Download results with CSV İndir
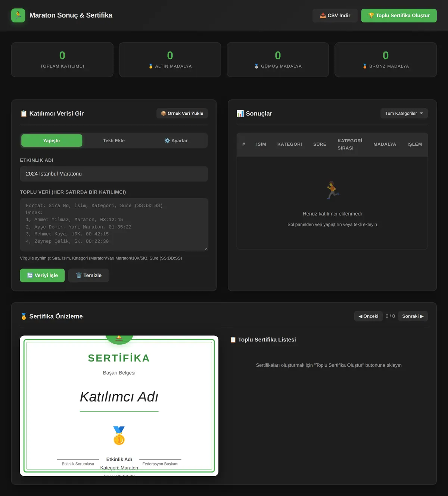The image size is (448, 496). [335, 15]
